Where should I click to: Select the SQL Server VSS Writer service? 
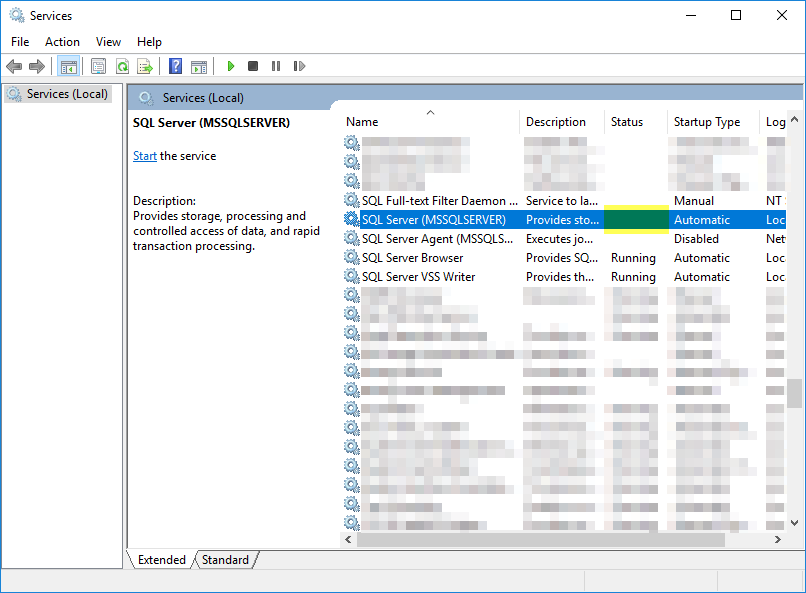coord(418,276)
